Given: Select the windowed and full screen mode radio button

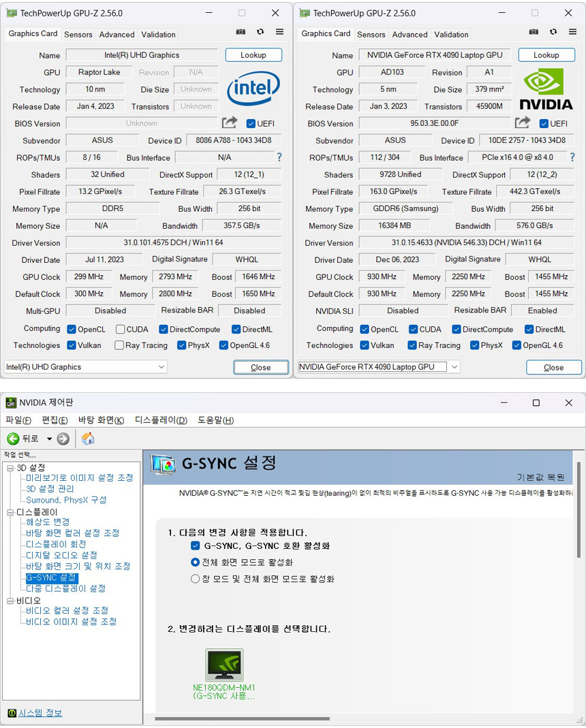Looking at the screenshot, I should [x=196, y=579].
